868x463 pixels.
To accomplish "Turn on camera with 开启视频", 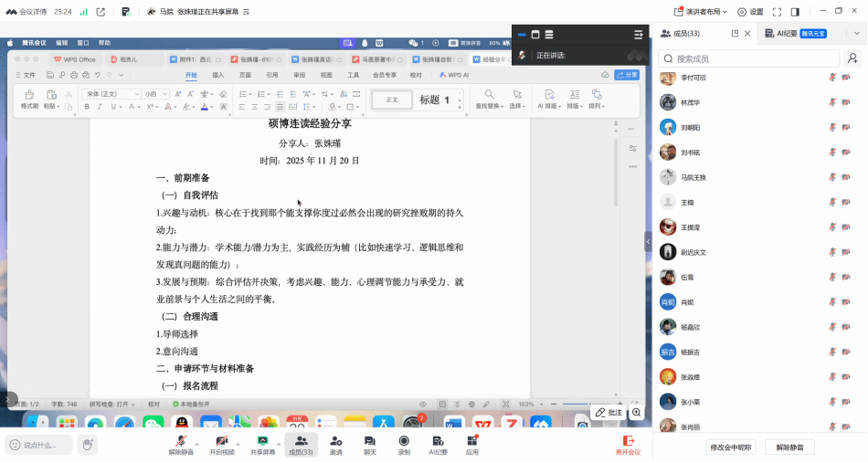I will point(220,440).
